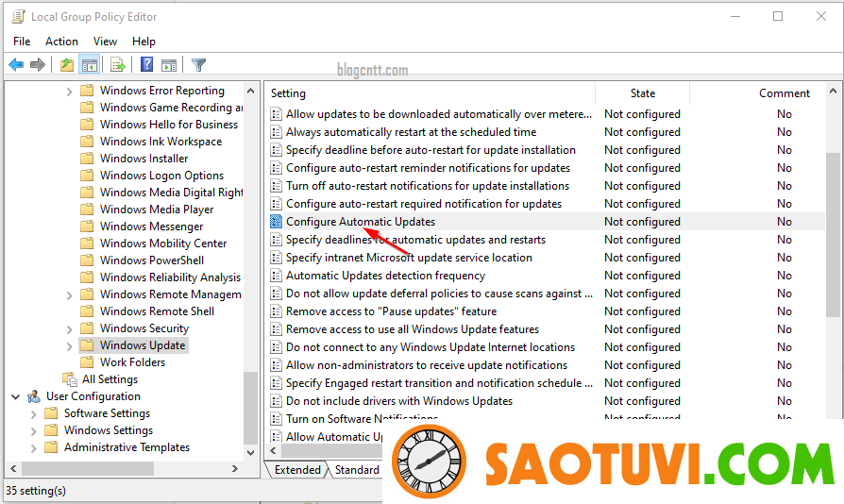Sort the list by the State column header
This screenshot has width=844, height=504.
coord(642,93)
